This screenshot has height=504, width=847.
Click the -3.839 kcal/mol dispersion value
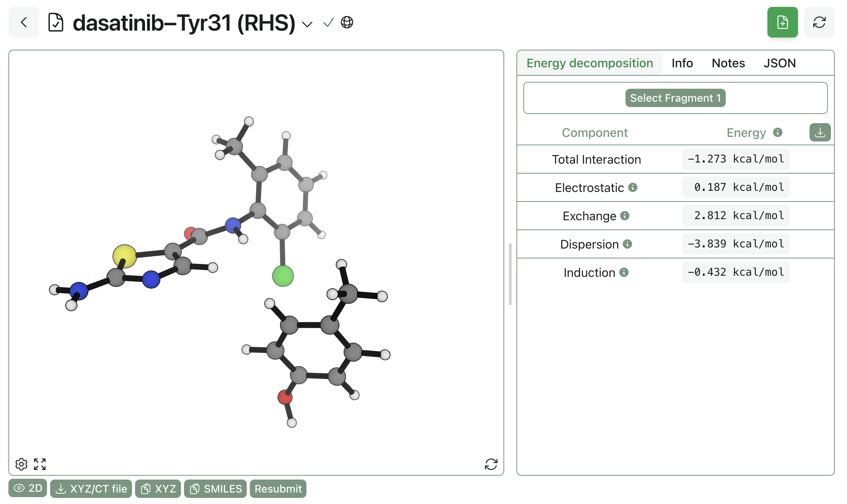point(736,244)
